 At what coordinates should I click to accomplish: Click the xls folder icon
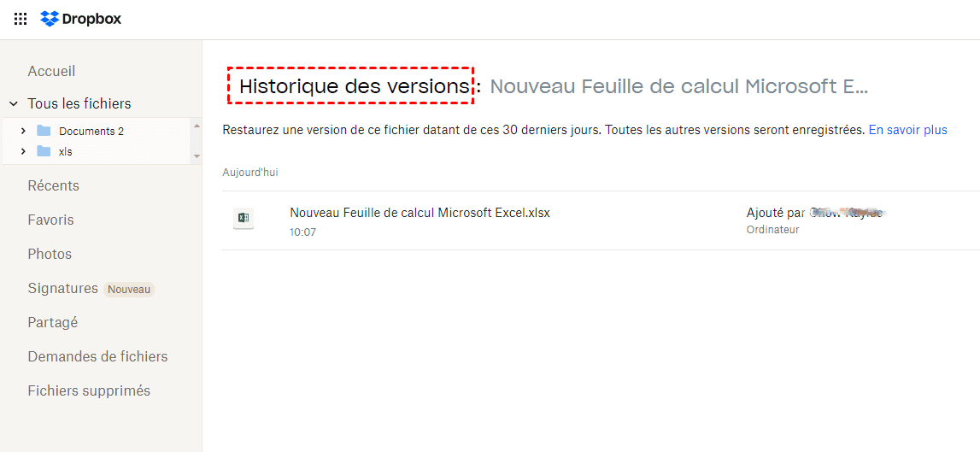(x=44, y=151)
